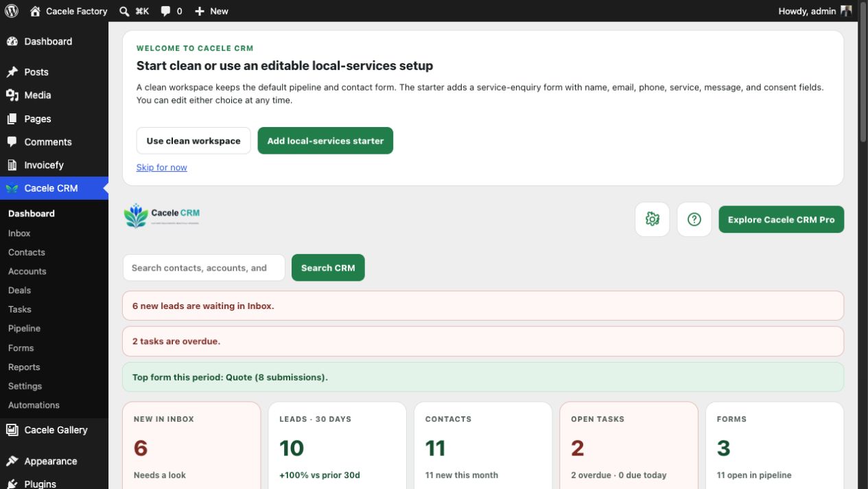This screenshot has width=868, height=489.
Task: Click the Posts pin icon
Action: point(12,72)
